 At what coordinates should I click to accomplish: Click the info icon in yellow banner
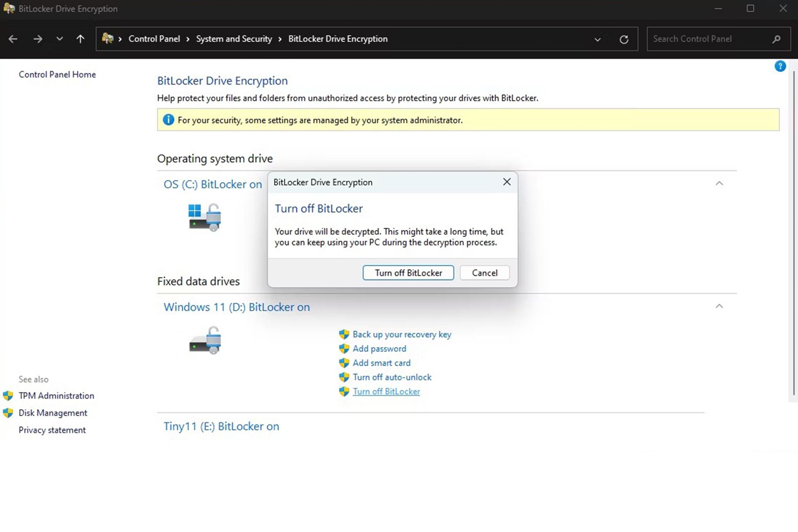(168, 120)
